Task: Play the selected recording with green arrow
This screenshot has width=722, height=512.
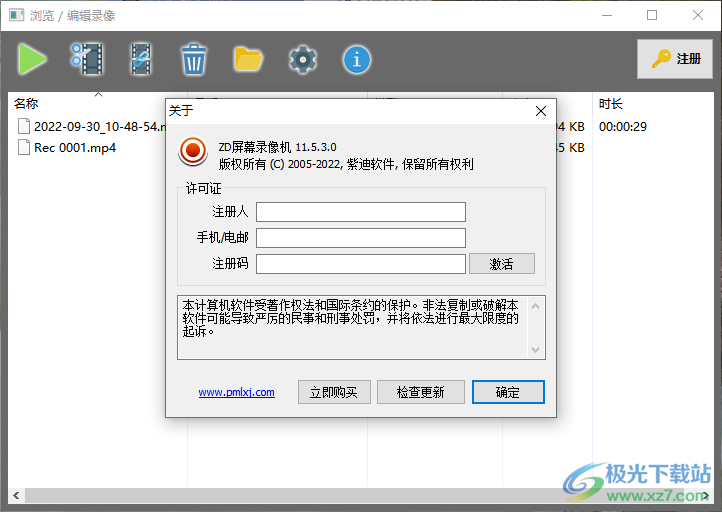Action: pos(32,59)
